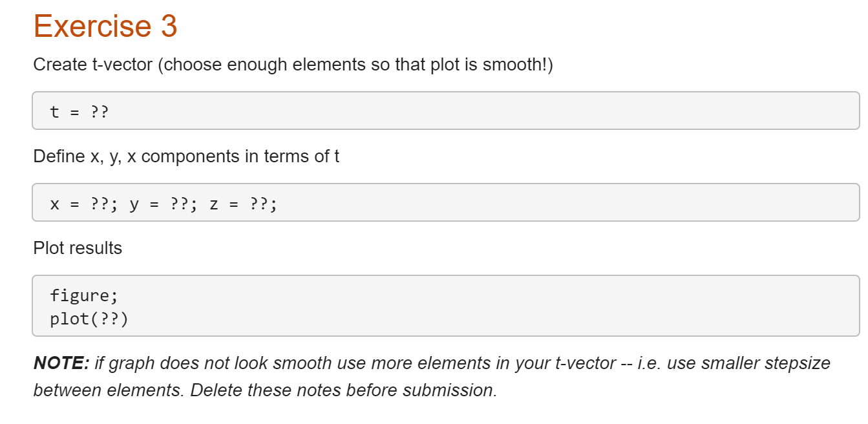Click the question marks inside plot parentheses
Screen dimensions: 868x424
[x=107, y=319]
